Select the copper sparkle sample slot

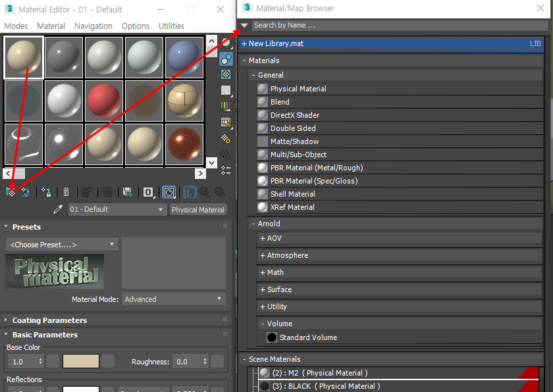[184, 144]
